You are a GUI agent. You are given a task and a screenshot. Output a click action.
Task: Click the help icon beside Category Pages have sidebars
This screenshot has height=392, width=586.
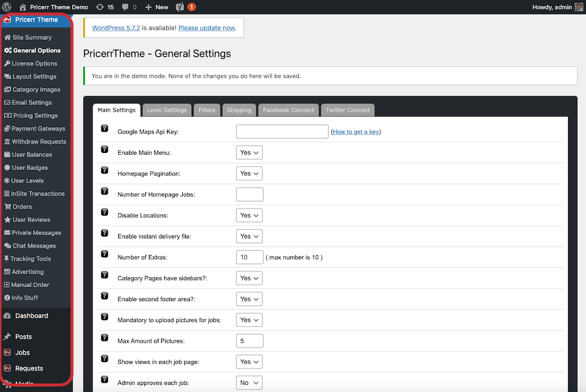point(105,275)
